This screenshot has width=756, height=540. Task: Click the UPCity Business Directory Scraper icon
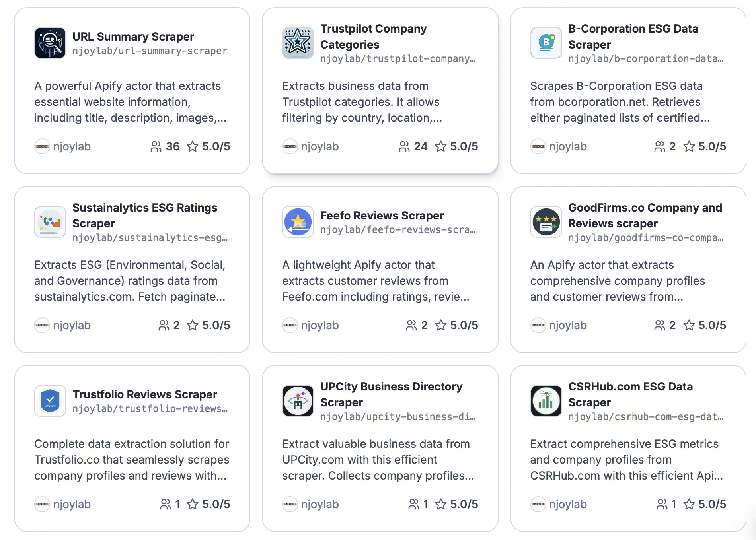pyautogui.click(x=298, y=401)
